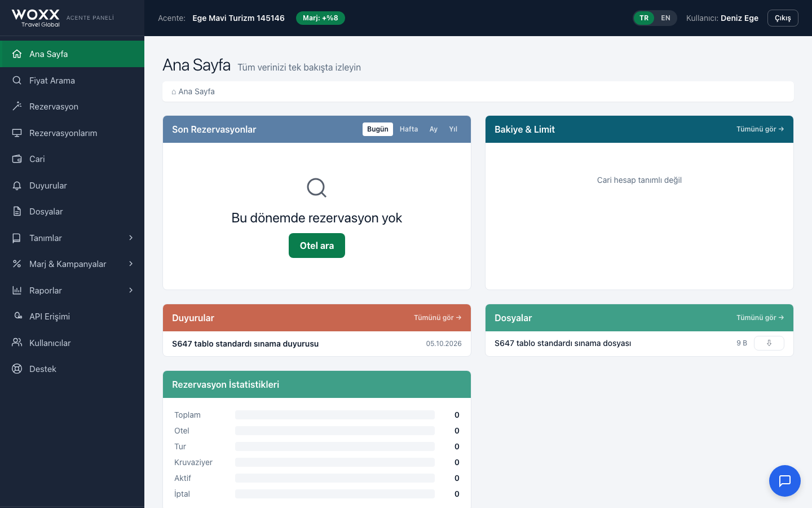
Task: Click the Otel ara button
Action: (x=317, y=246)
